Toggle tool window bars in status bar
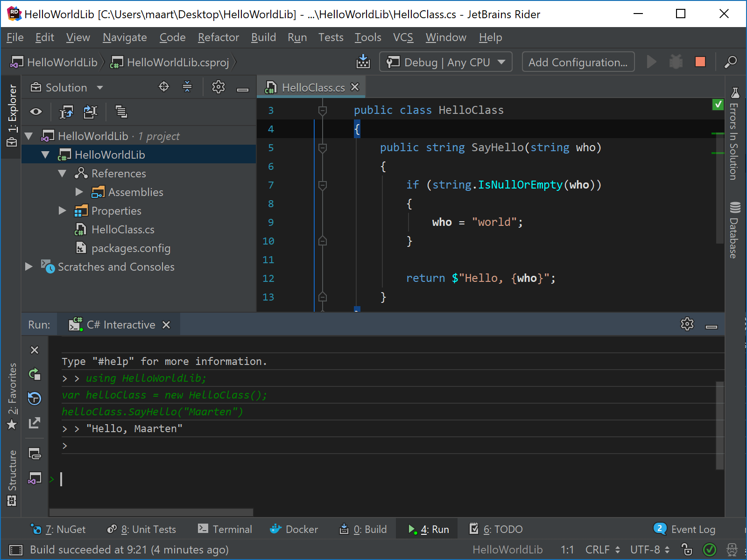The width and height of the screenshot is (747, 560). click(15, 550)
